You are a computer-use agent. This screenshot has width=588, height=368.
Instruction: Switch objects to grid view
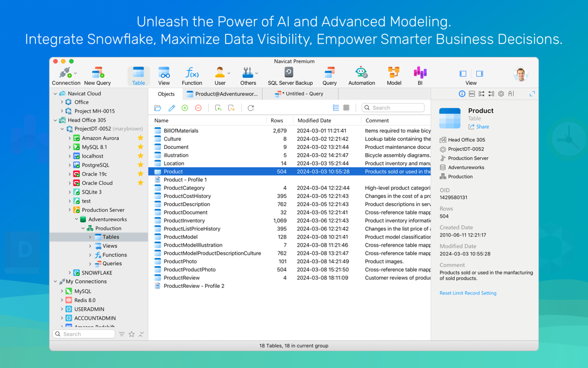click(x=346, y=108)
